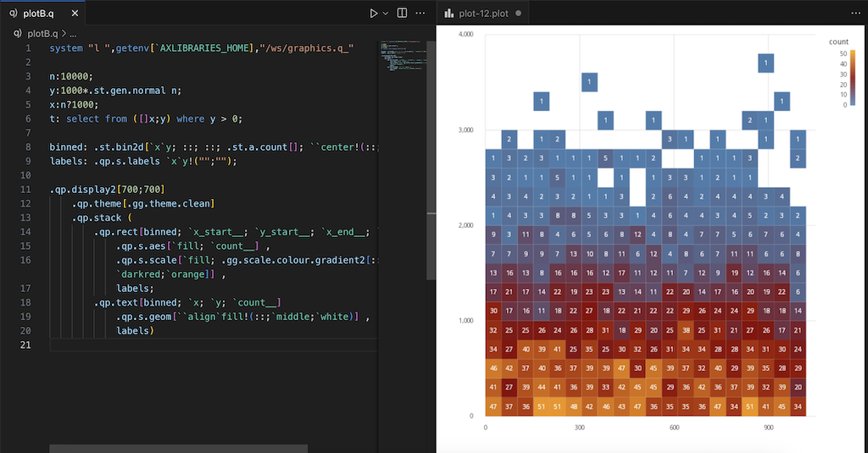Split the editor to the right

(x=402, y=14)
